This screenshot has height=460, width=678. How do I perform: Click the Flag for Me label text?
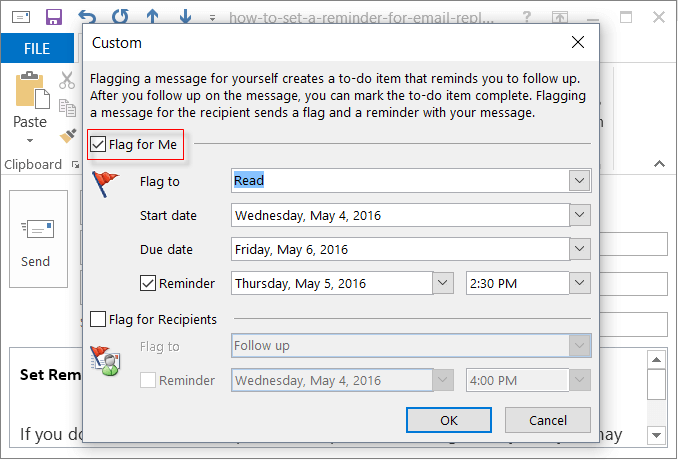tap(143, 144)
